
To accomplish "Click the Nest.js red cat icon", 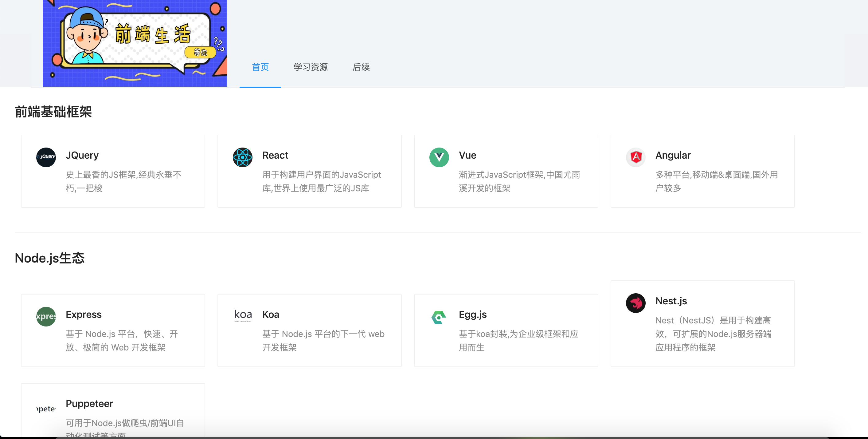I will [x=635, y=303].
